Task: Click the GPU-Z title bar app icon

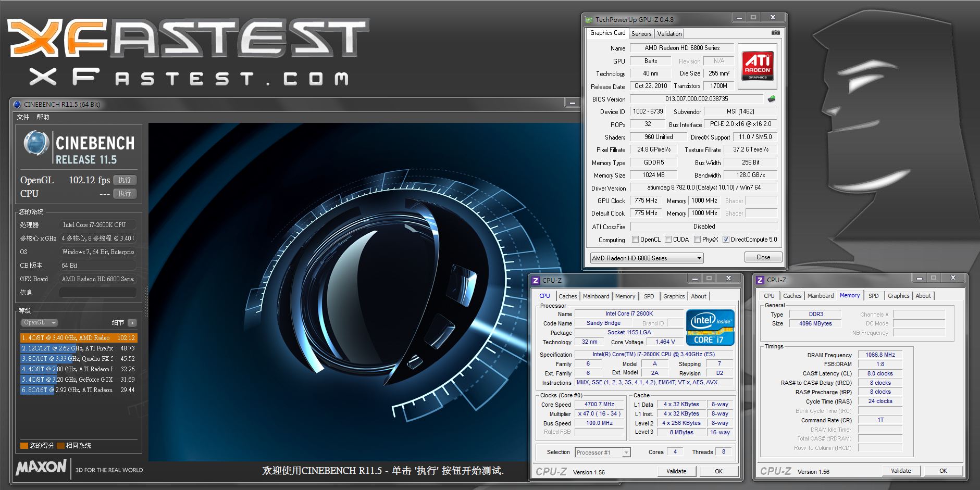Action: coord(589,20)
